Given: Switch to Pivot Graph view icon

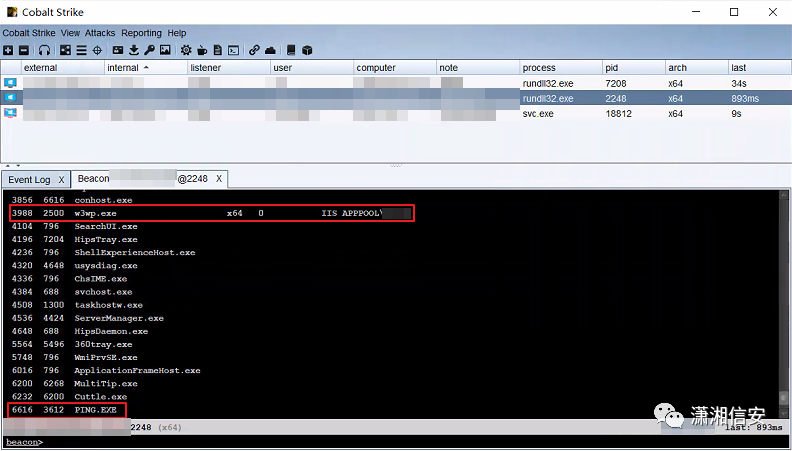Looking at the screenshot, I should 65,50.
